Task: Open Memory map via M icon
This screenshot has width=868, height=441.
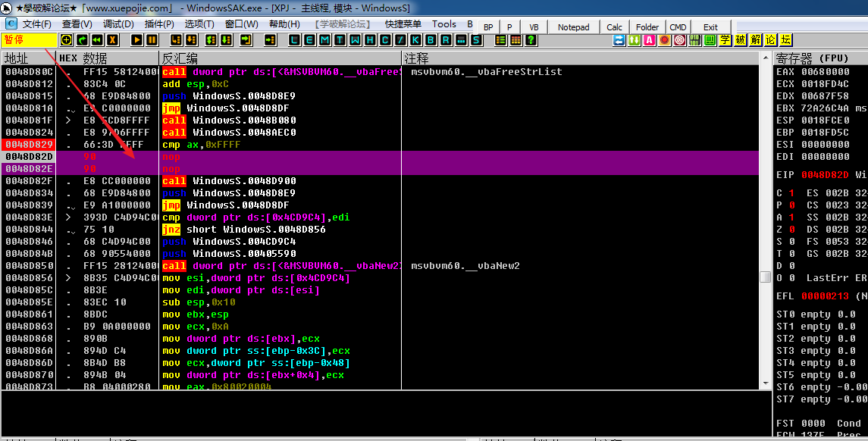Action: point(325,40)
